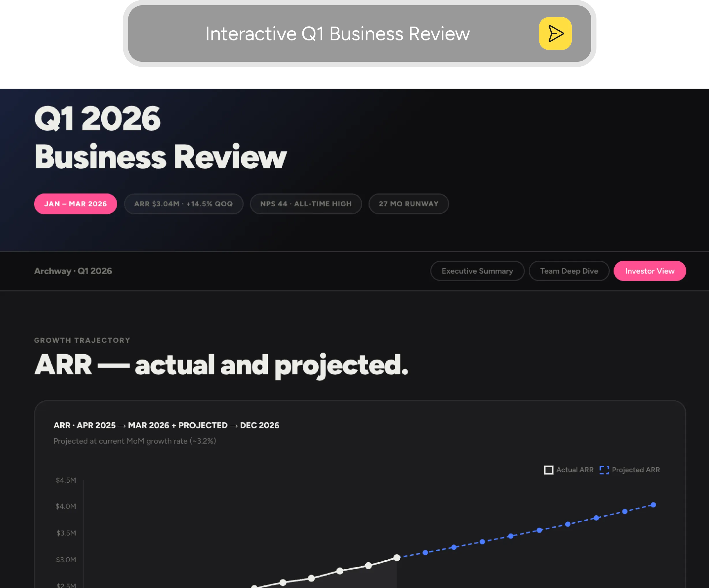This screenshot has width=709, height=588.
Task: Click the $4.0M axis label
Action: point(66,506)
